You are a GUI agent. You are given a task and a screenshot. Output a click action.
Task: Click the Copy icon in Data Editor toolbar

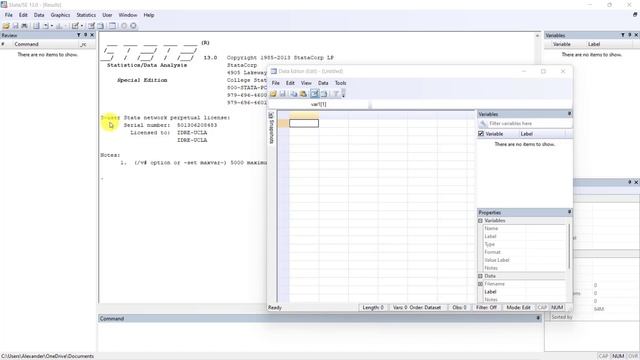click(294, 94)
